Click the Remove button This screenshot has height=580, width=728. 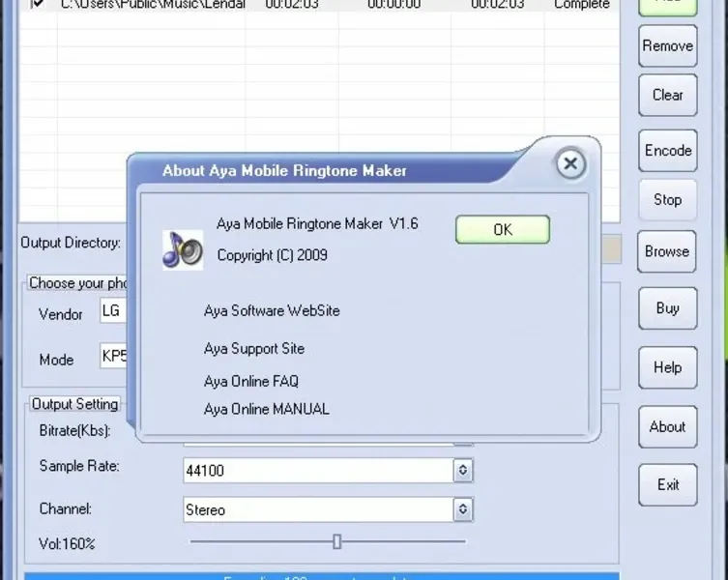668,46
